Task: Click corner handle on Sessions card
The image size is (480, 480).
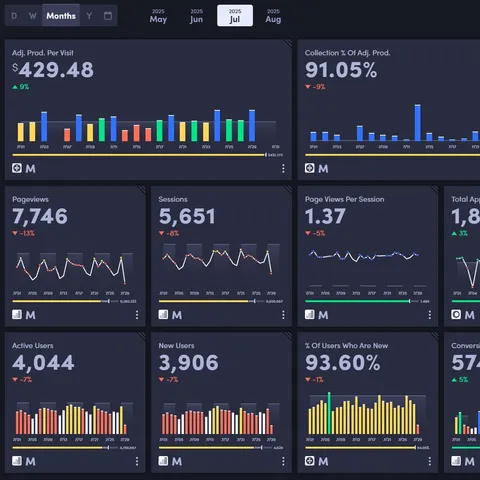Action: click(x=288, y=190)
